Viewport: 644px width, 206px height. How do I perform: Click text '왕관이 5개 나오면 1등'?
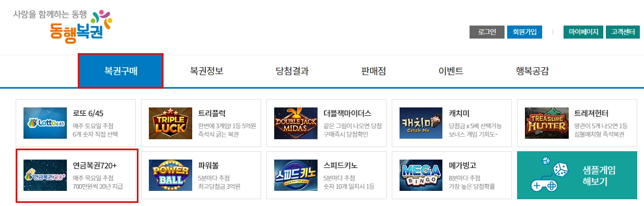[x=601, y=126]
